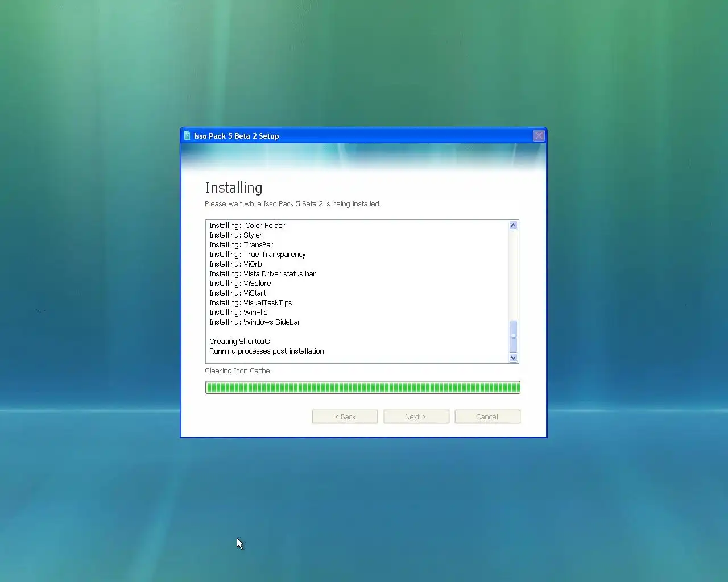This screenshot has width=728, height=582.
Task: Click the 'Clearing Icon Cache' status text
Action: pos(237,371)
